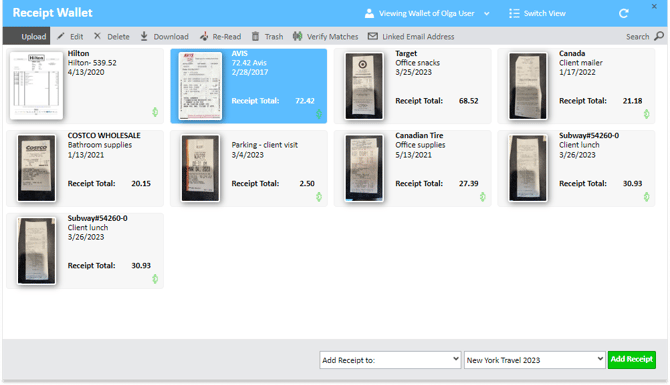Select the Re-Read toolbar label

tap(227, 37)
